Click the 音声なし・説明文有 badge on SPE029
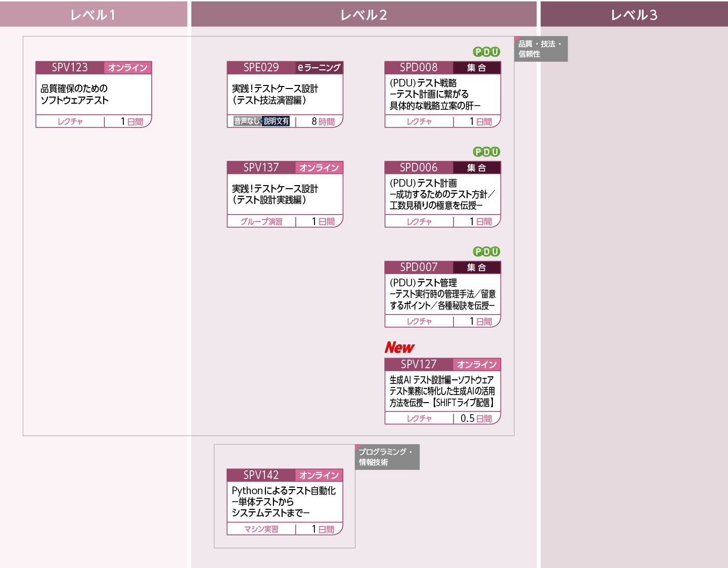This screenshot has width=728, height=568. [261, 121]
